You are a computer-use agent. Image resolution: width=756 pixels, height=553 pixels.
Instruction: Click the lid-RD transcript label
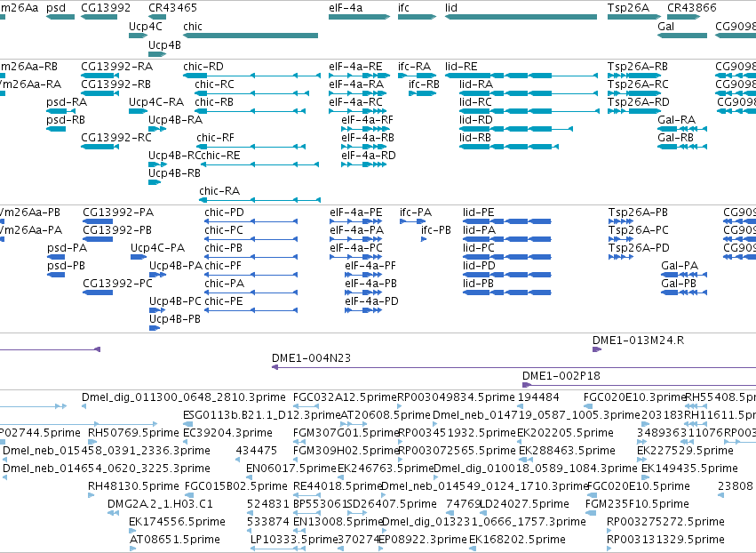coord(476,120)
